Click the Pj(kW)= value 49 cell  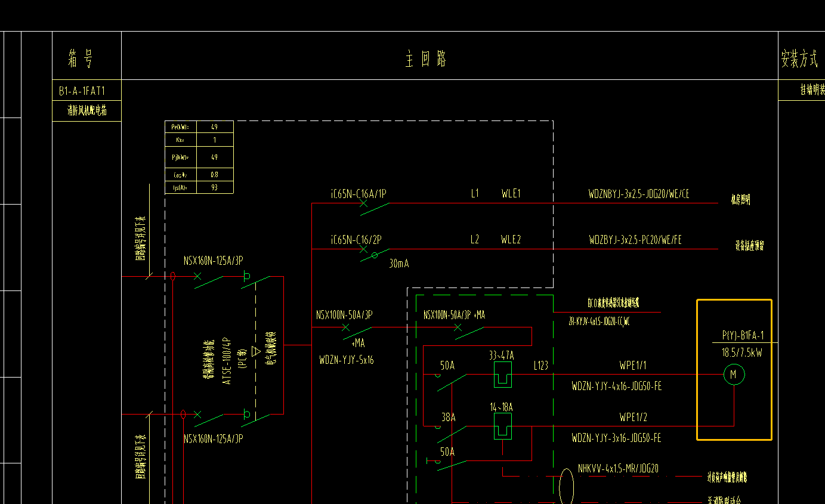214,157
